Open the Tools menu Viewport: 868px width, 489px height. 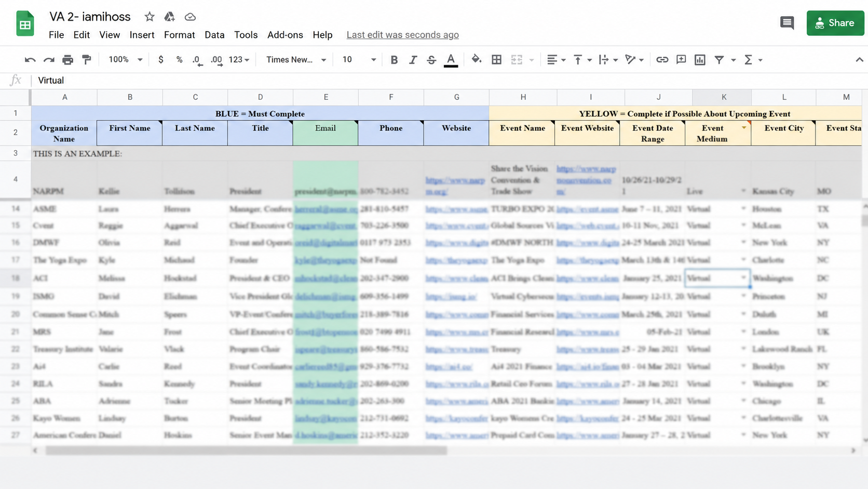246,35
